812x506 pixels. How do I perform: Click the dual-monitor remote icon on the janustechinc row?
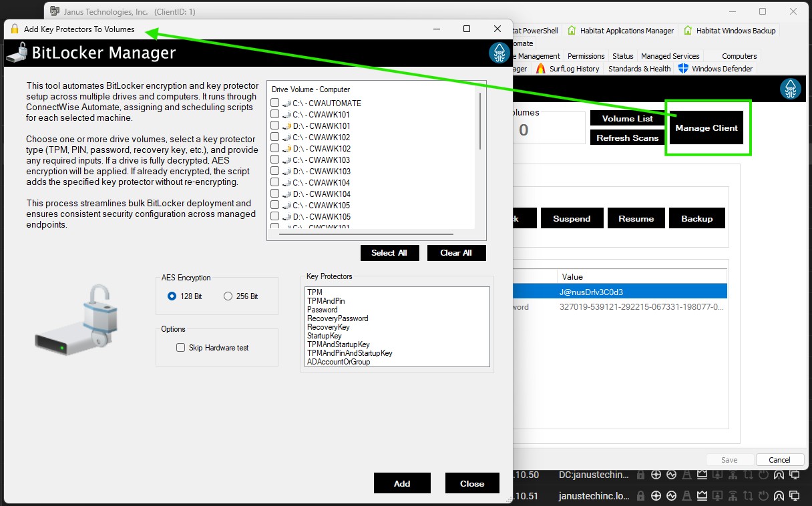(795, 495)
